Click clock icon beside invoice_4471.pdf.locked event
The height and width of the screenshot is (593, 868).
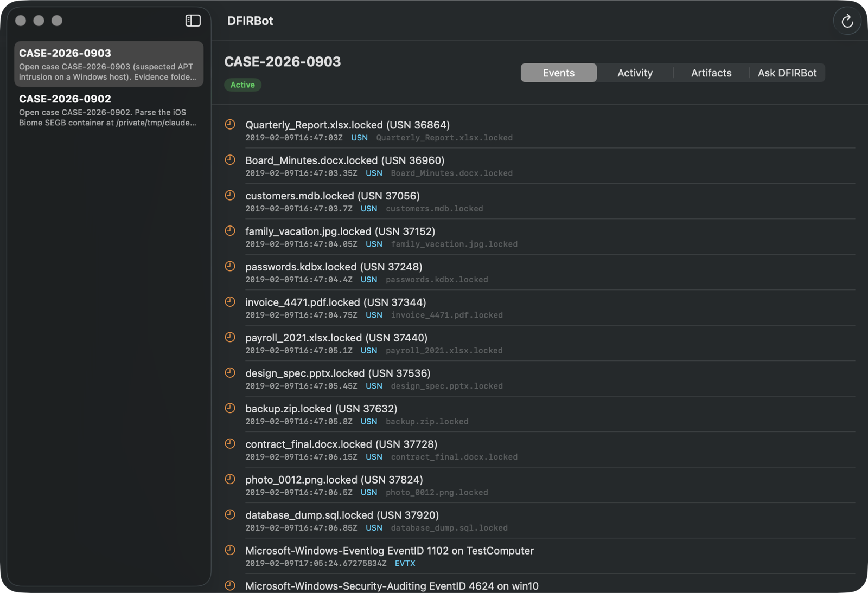(230, 302)
